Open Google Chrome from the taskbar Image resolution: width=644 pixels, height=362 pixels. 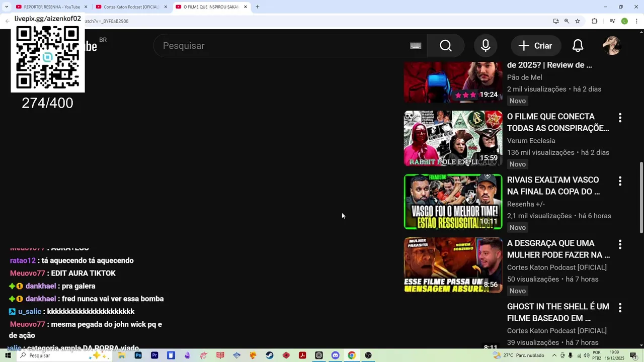click(x=352, y=355)
